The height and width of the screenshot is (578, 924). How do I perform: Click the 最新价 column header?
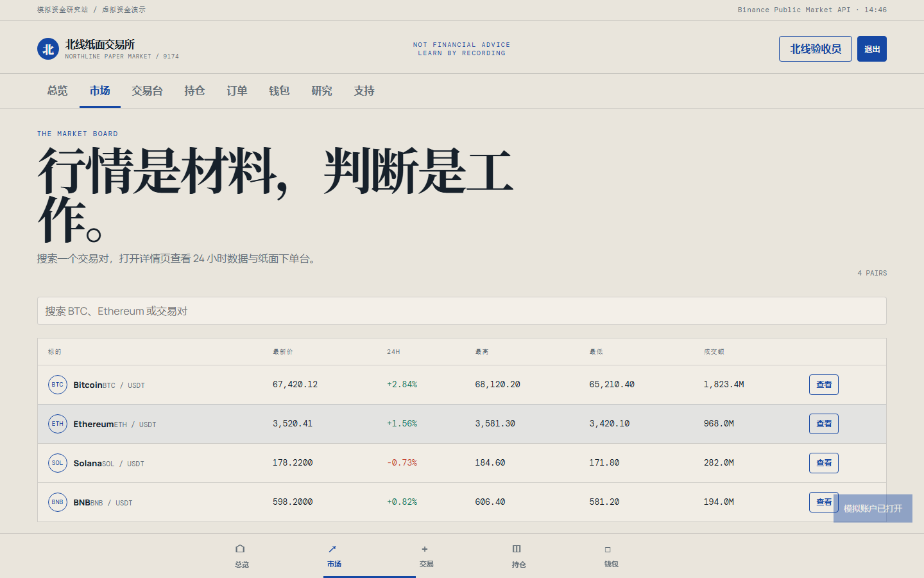tap(282, 352)
